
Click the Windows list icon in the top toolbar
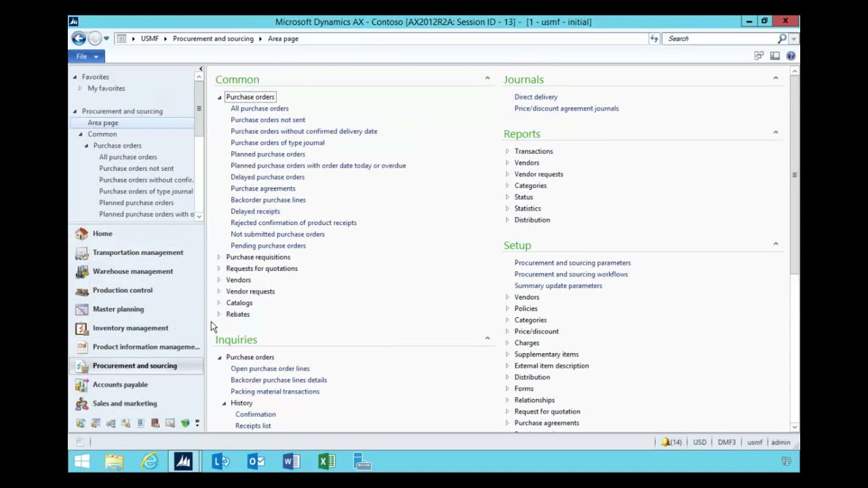tap(758, 56)
